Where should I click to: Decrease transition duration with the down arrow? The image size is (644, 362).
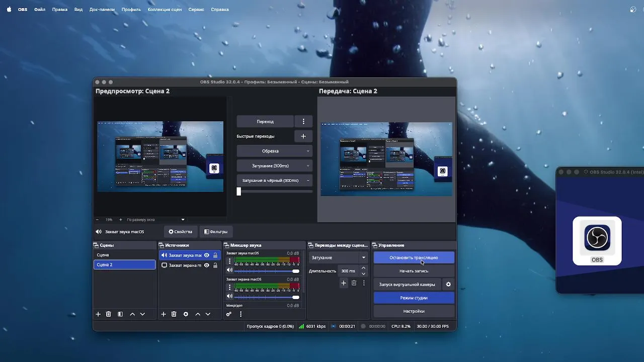coord(363,274)
